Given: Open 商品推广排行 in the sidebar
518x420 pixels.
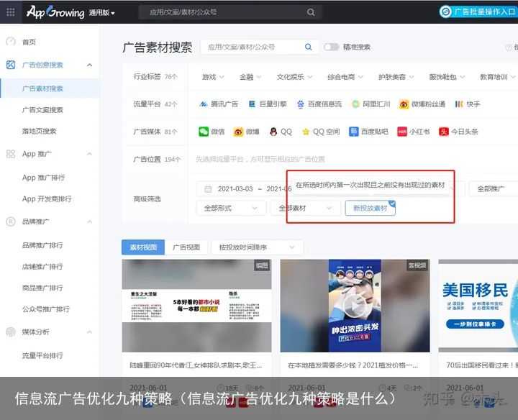Looking at the screenshot, I should pos(42,288).
